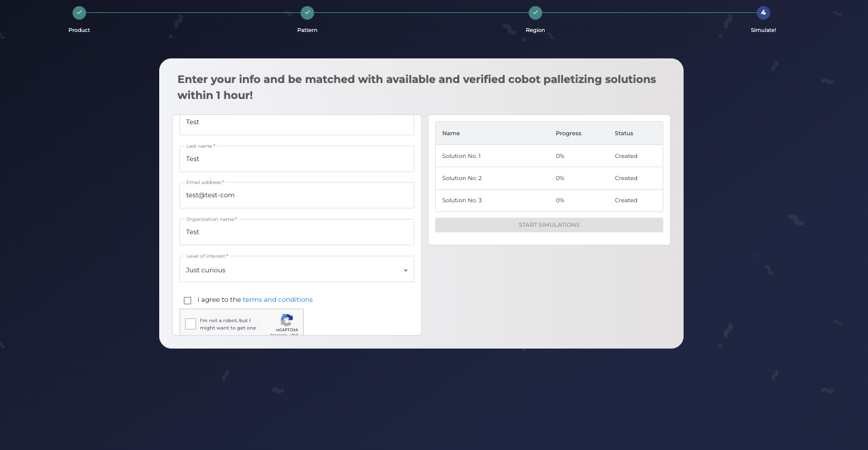Click the Product step checkmark icon

pos(79,13)
